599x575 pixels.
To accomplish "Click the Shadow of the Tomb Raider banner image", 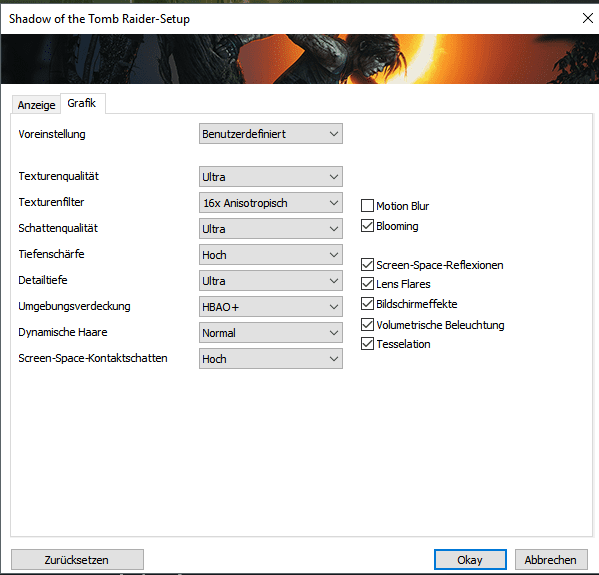I will 300,59.
